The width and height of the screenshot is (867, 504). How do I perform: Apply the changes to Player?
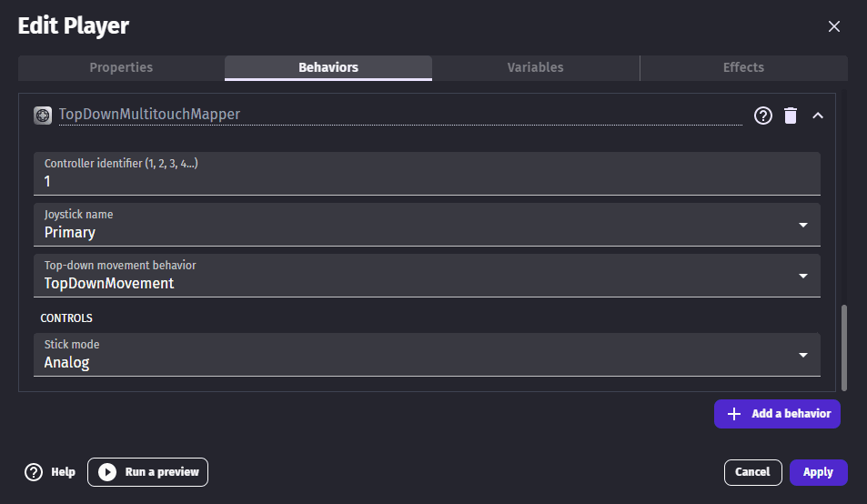click(818, 472)
